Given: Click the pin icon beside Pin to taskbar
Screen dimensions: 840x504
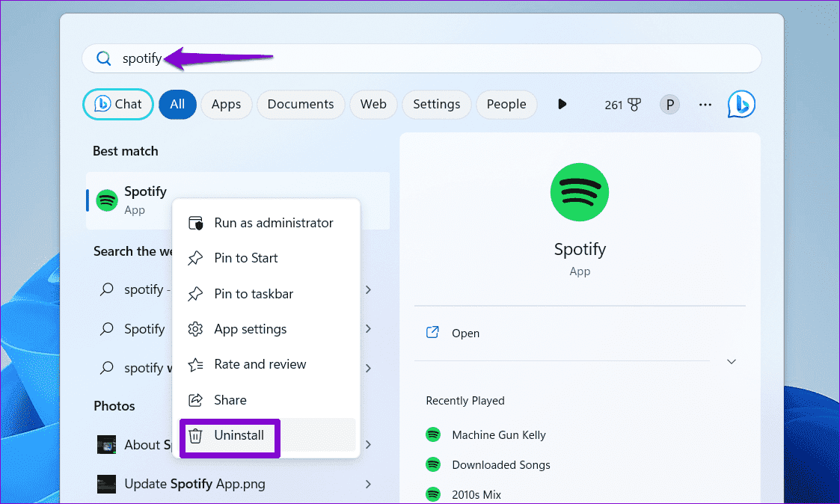Looking at the screenshot, I should point(195,294).
